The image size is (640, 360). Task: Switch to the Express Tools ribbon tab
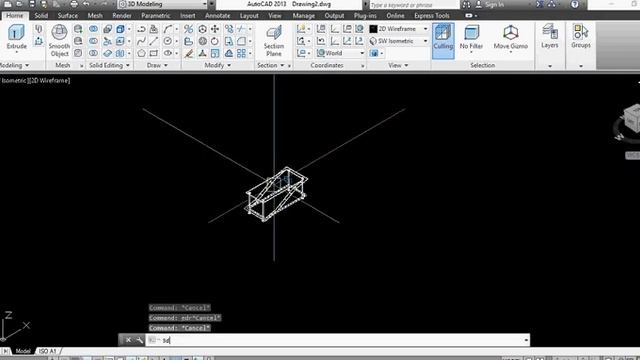[431, 16]
